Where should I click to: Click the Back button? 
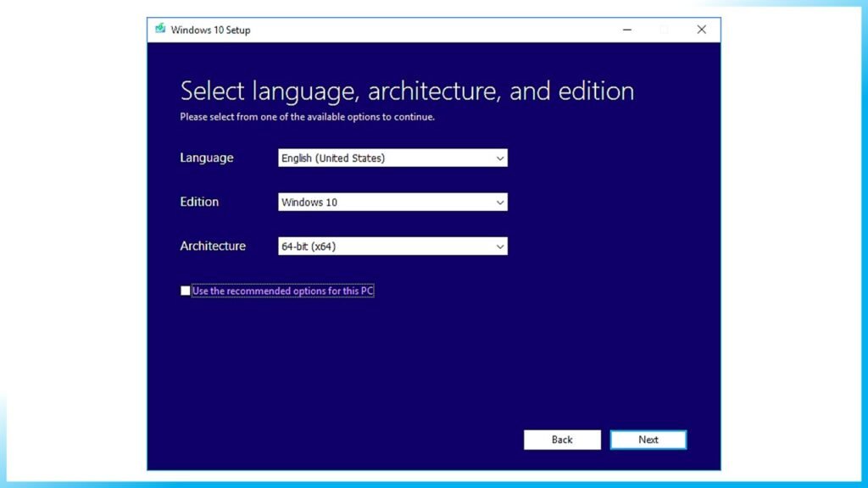tap(562, 440)
